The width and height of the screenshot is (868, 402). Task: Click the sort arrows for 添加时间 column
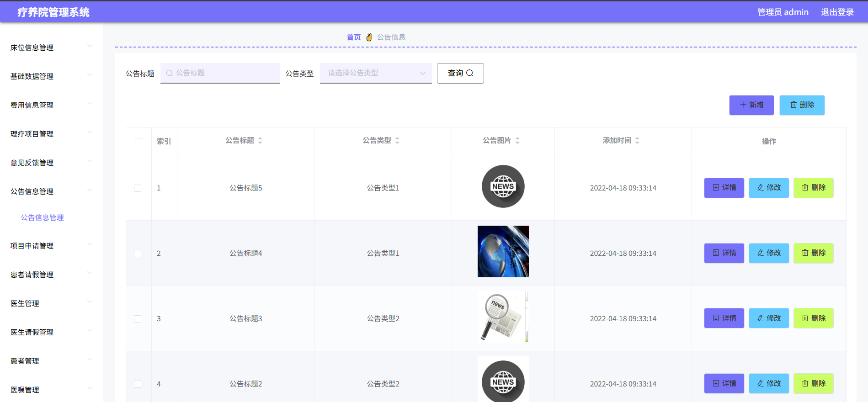[x=637, y=141]
